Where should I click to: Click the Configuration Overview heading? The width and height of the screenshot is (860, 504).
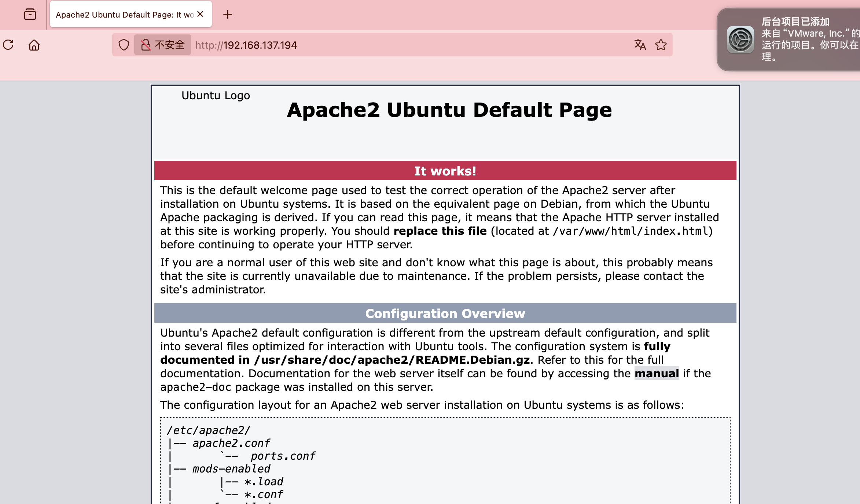coord(445,313)
